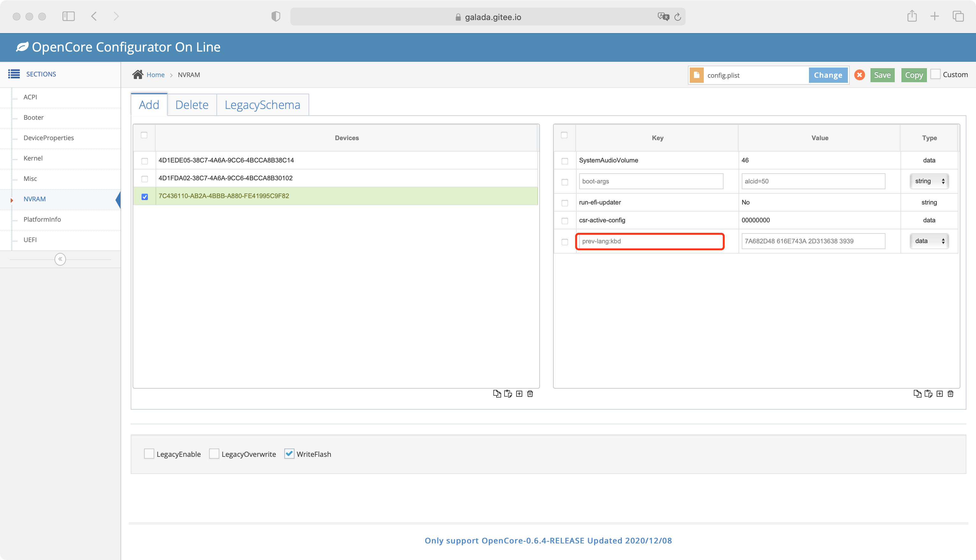Open the Safari share menu
This screenshot has width=976, height=560.
click(912, 16)
